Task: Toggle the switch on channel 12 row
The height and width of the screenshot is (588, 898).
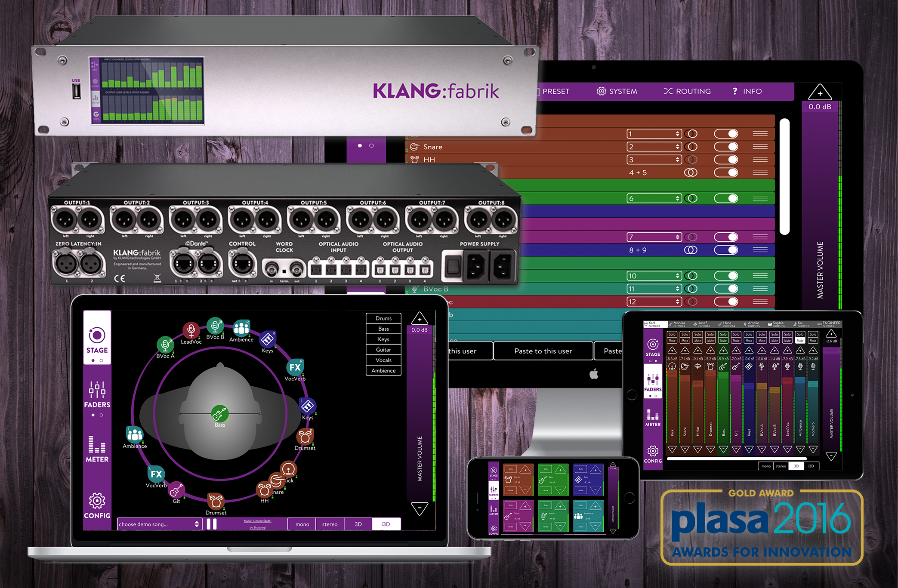Action: coord(726,302)
